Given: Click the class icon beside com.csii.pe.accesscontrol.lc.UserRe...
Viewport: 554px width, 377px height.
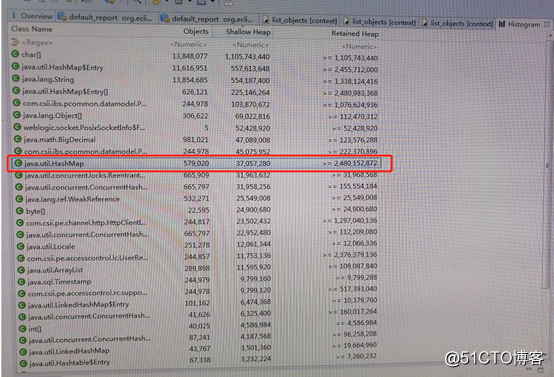Looking at the screenshot, I should [x=20, y=258].
